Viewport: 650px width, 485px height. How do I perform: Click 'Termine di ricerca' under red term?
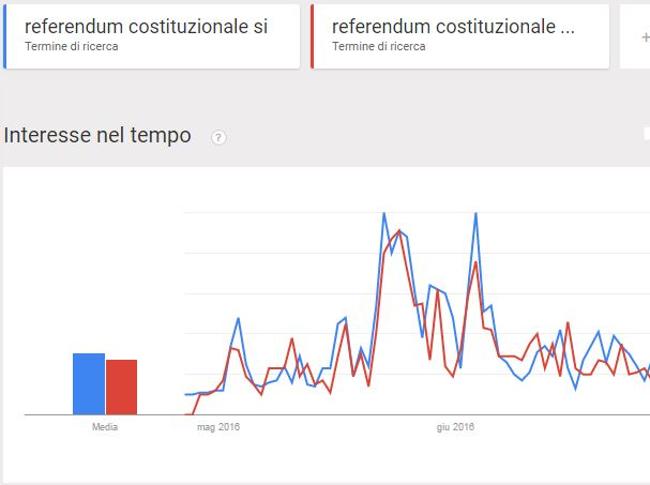(378, 46)
